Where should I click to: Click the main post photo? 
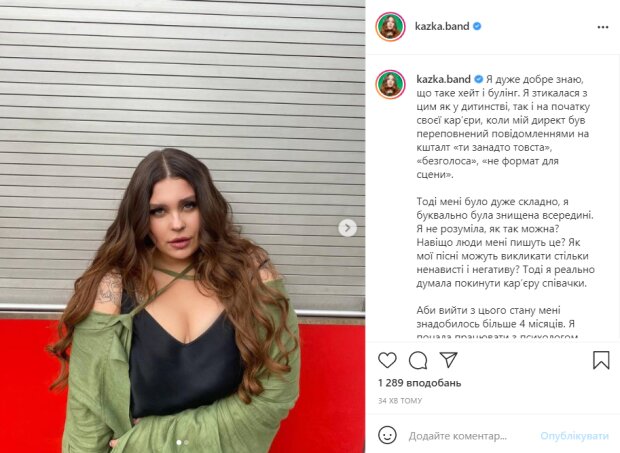(182, 226)
